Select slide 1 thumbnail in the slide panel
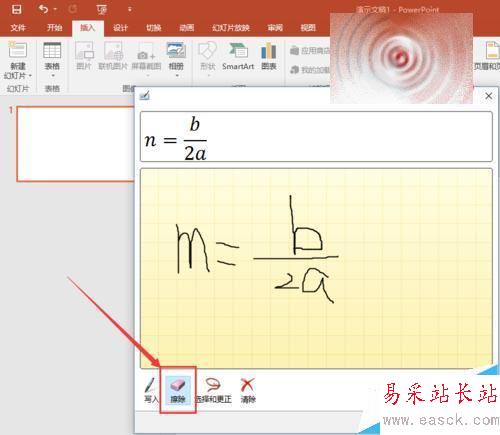Viewport: 500px width, 435px height. point(76,144)
